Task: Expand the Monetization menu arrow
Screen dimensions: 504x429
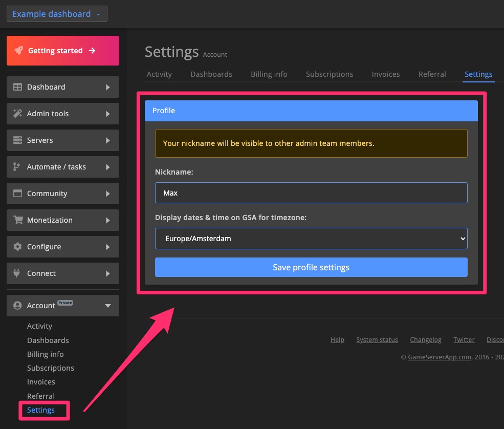Action: coord(107,220)
